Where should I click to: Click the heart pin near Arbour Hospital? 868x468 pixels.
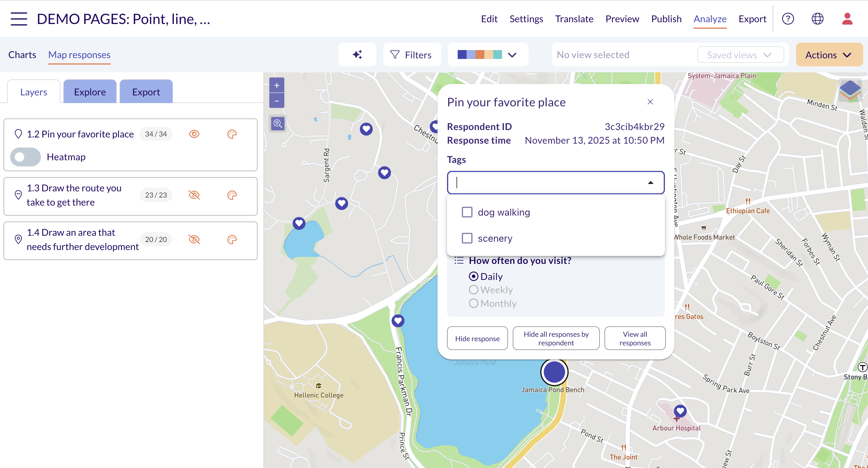680,411
